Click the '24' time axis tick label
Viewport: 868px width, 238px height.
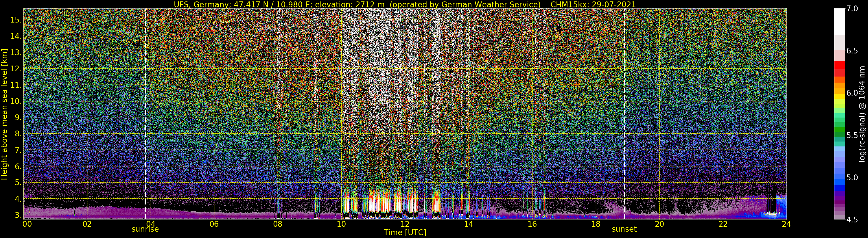(786, 224)
